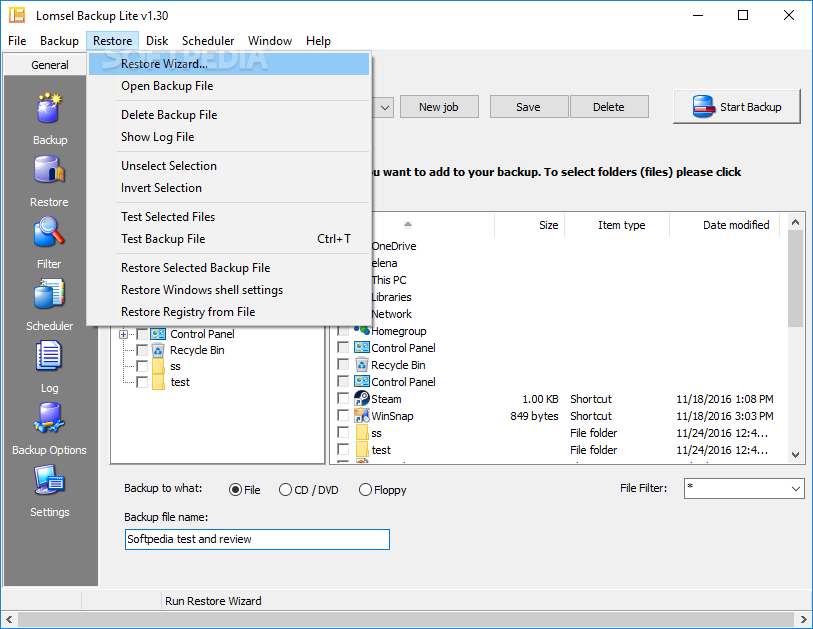Sort file list by Item type column

[x=617, y=225]
